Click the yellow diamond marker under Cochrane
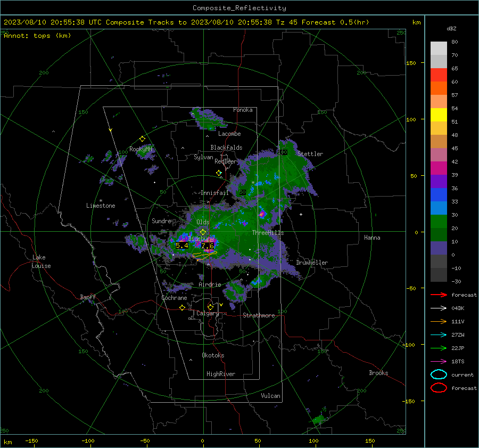 tap(183, 307)
